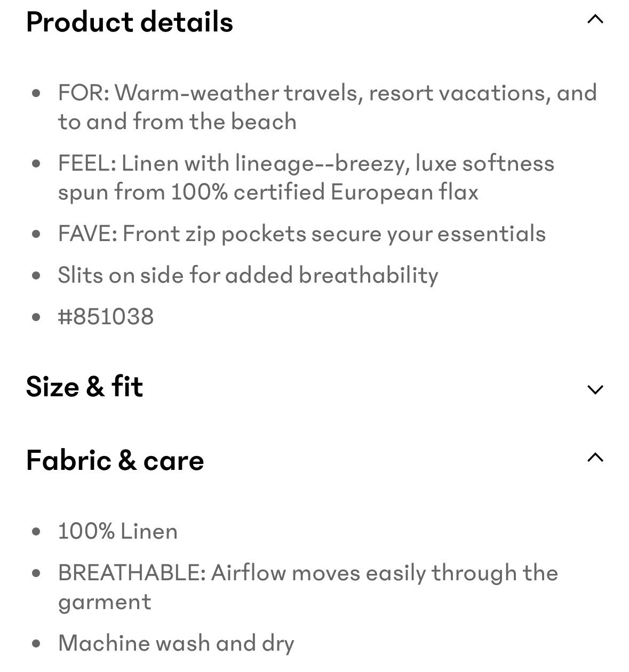Click the bullet before the FAVE: line
This screenshot has width=629, height=672.
click(x=36, y=234)
